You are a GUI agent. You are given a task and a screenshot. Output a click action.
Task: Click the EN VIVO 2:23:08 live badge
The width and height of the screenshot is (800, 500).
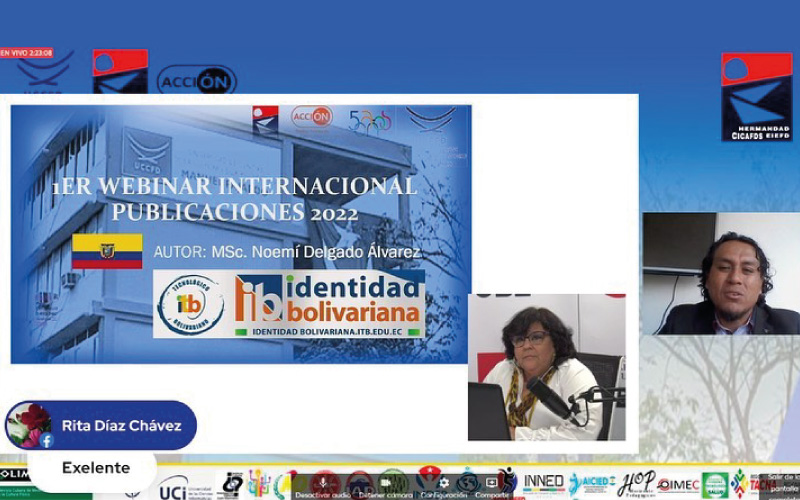pos(27,53)
